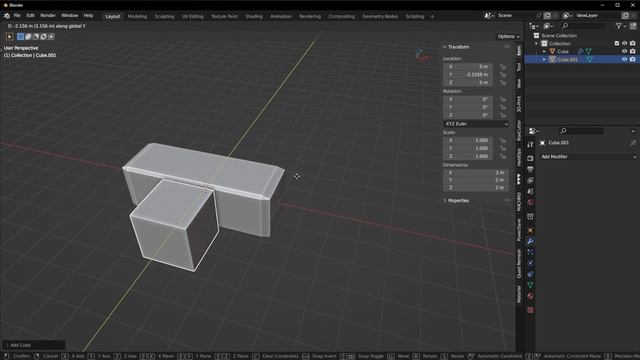Viewport: 640px width, 360px height.
Task: Open Particles properties tab icon
Action: (x=530, y=252)
